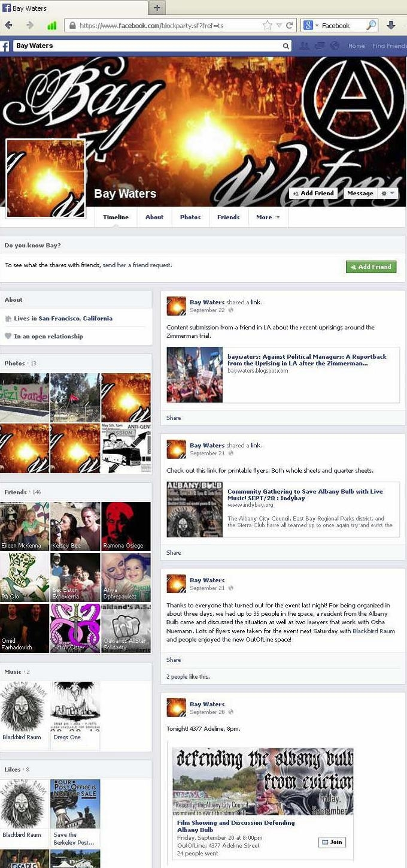Click Find Friends in the top bar

pos(389,46)
